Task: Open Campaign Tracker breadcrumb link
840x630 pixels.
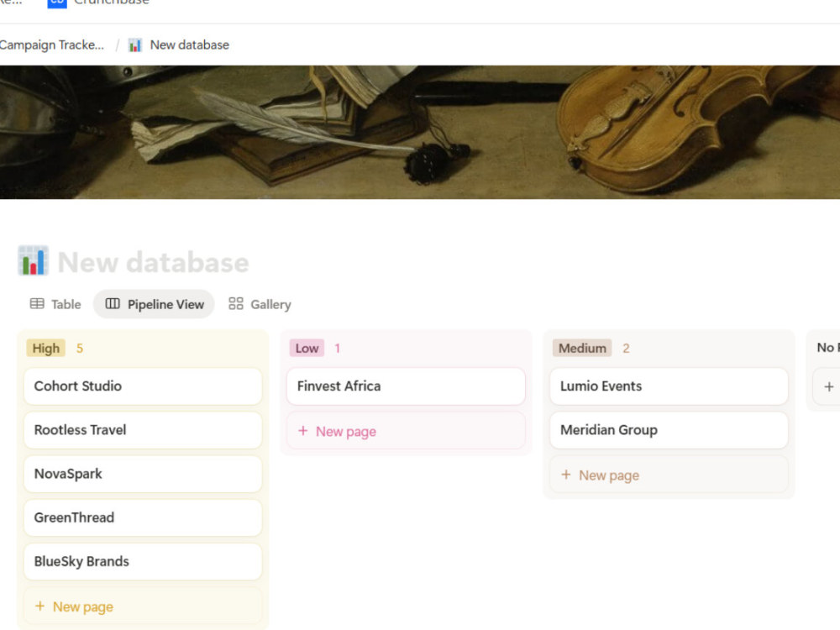Action: click(x=52, y=45)
